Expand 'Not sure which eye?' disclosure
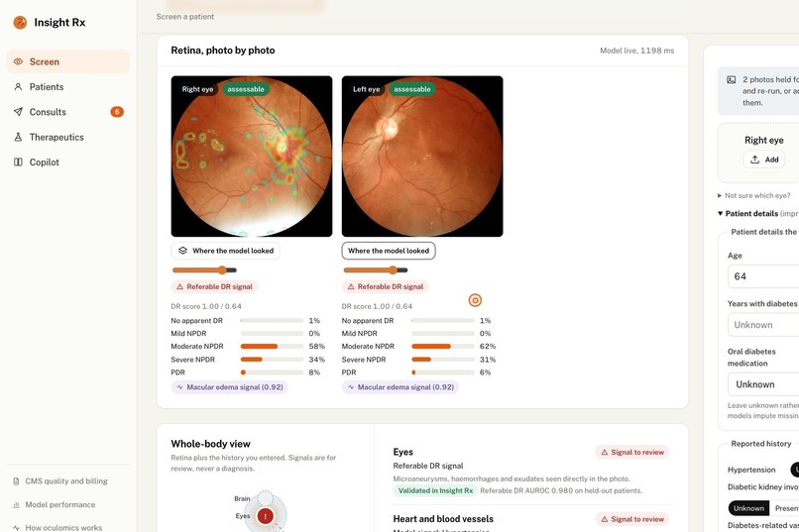The width and height of the screenshot is (799, 532). coord(754,195)
